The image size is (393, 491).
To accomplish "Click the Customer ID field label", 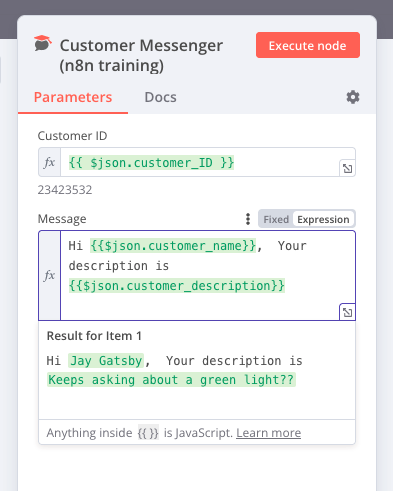I will click(72, 136).
